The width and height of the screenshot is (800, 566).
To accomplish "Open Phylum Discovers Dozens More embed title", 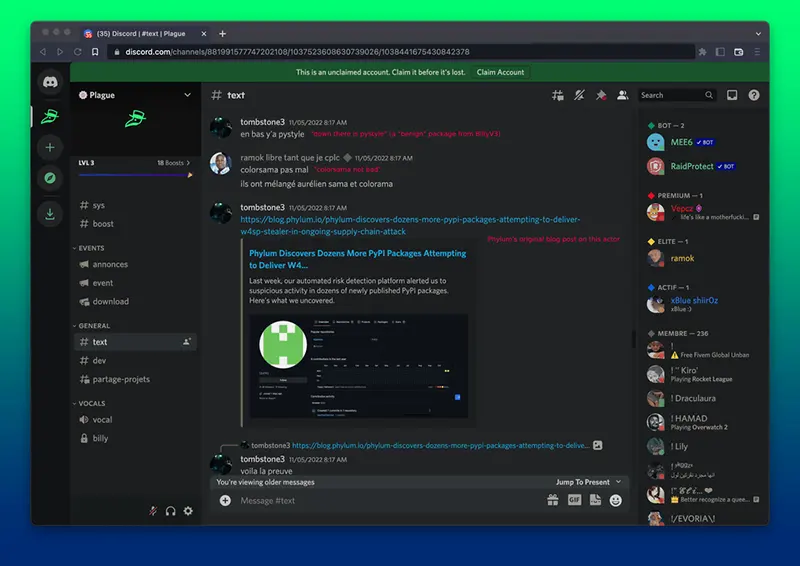I will click(x=357, y=259).
